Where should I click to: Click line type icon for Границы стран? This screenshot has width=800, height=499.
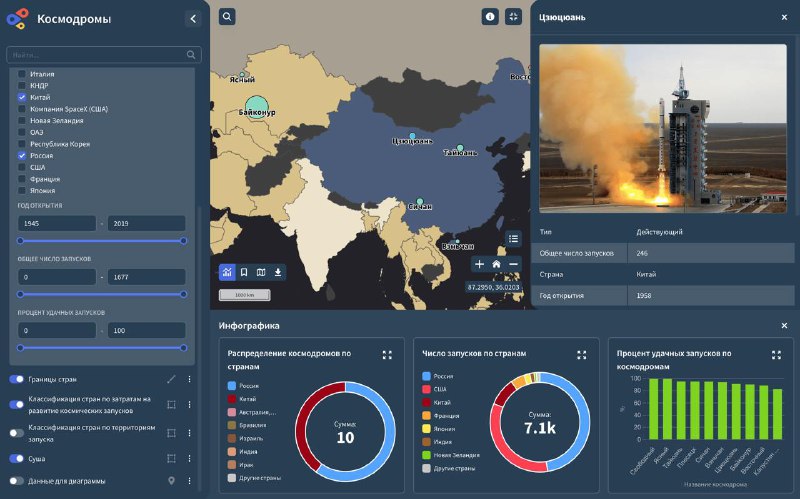[171, 379]
